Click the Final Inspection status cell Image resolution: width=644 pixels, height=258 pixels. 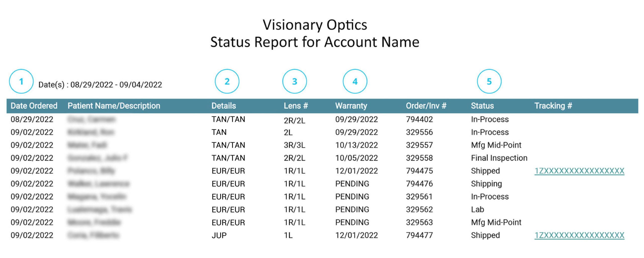click(499, 158)
